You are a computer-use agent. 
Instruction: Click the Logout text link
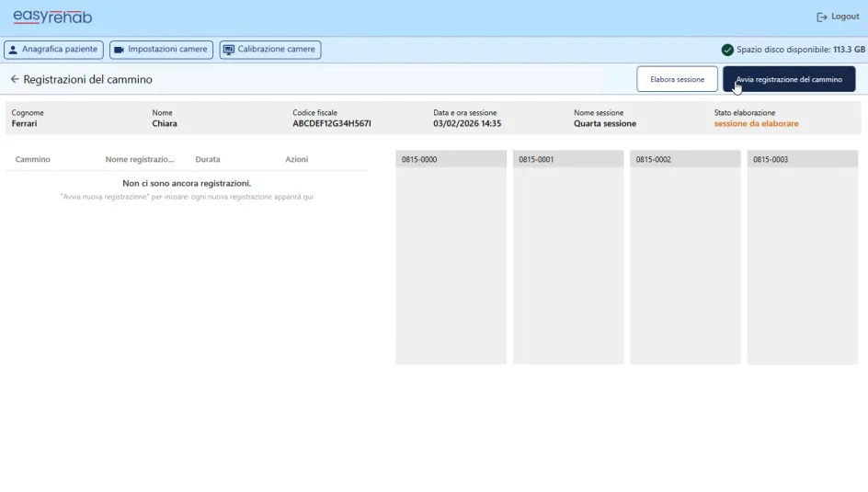[845, 17]
